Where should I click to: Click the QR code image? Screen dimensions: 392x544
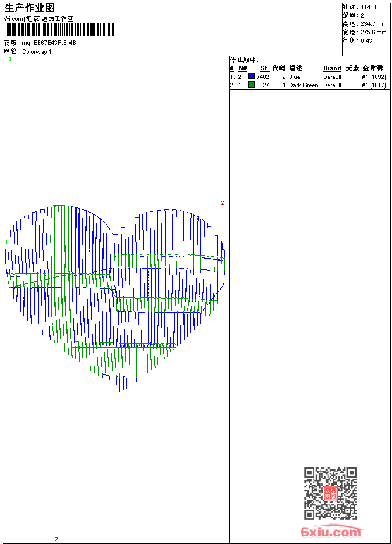tap(330, 493)
